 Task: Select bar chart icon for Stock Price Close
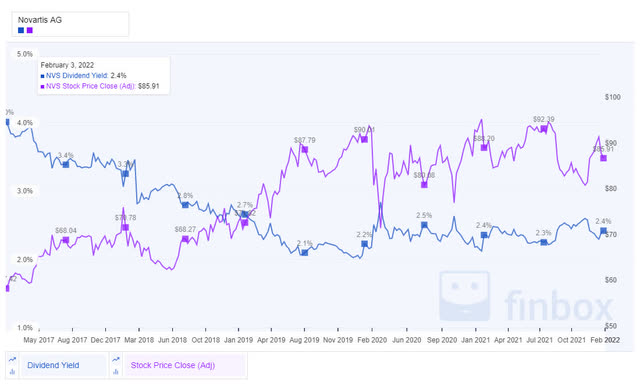tap(116, 372)
